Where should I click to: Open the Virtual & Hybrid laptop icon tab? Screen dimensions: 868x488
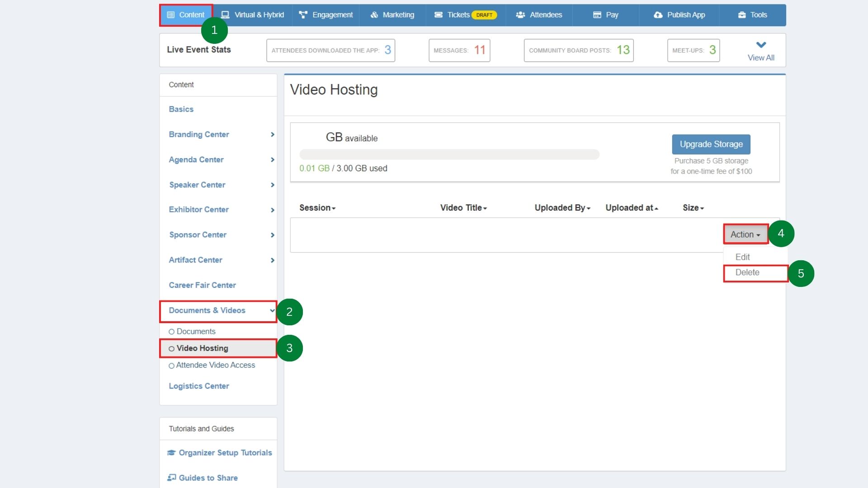(x=225, y=15)
